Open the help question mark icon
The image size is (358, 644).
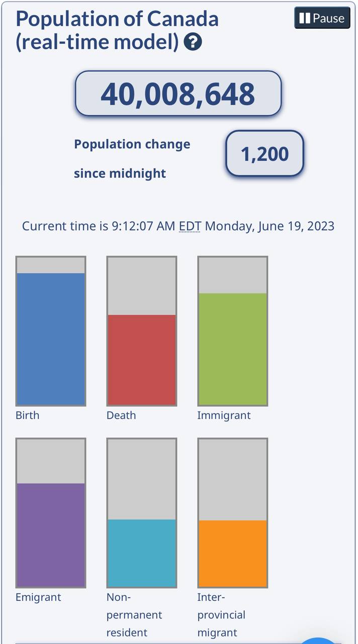point(193,43)
